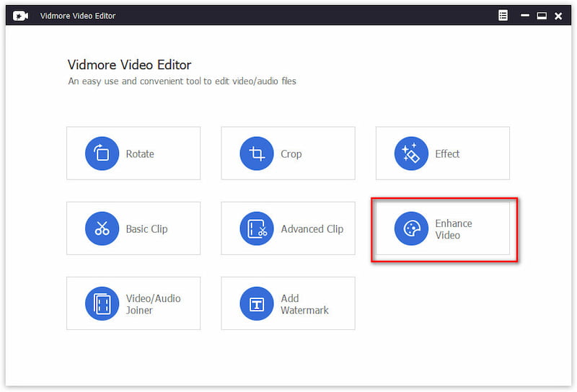Minimize the Vidmore Video Editor window
Screen dimensions: 577x392
[x=524, y=16]
